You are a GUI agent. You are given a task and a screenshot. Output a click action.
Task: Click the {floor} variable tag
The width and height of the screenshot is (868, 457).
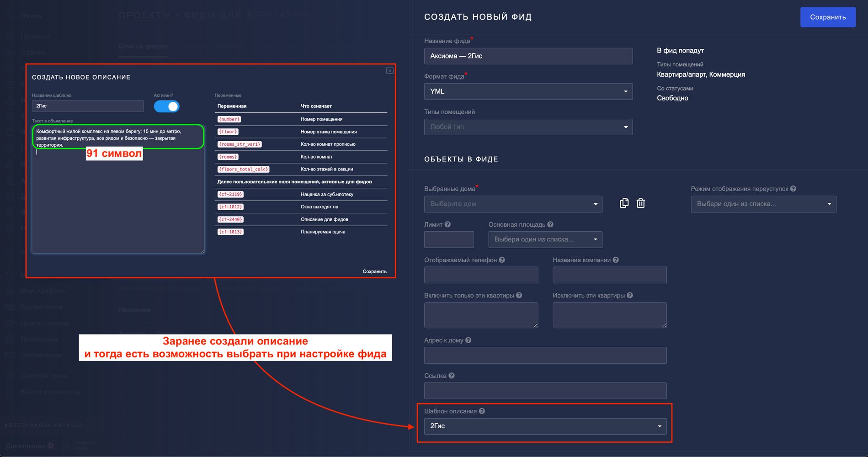pyautogui.click(x=228, y=132)
